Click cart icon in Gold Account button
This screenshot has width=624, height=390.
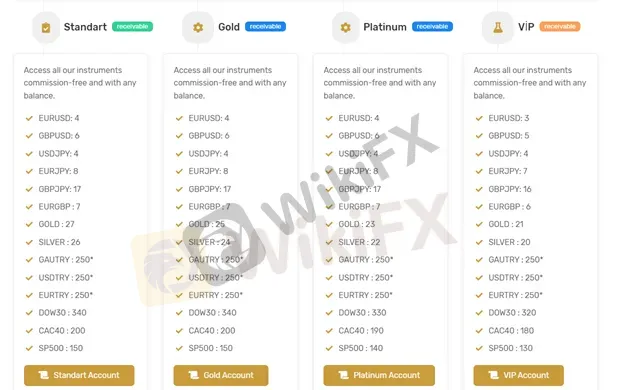(x=193, y=375)
